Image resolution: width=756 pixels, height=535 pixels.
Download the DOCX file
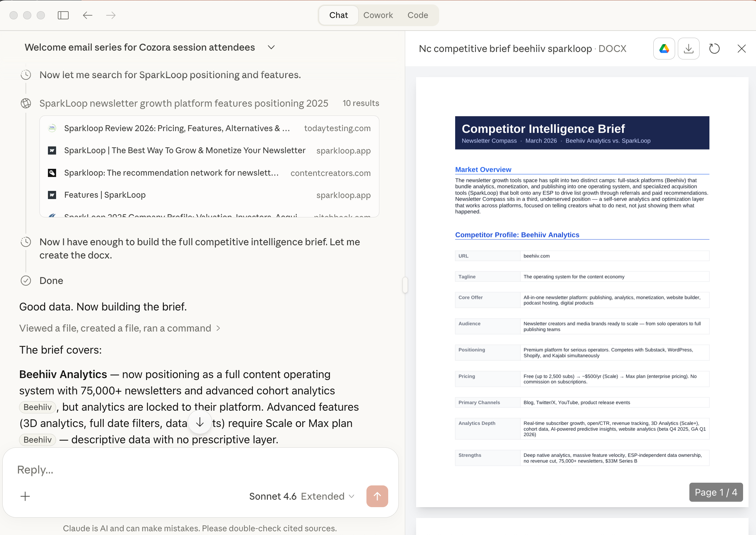(688, 49)
